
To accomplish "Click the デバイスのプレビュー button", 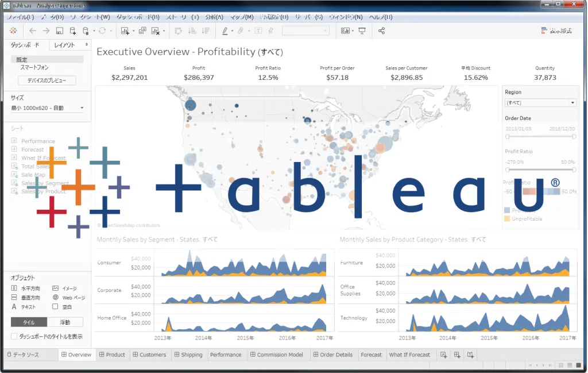I will pos(47,80).
